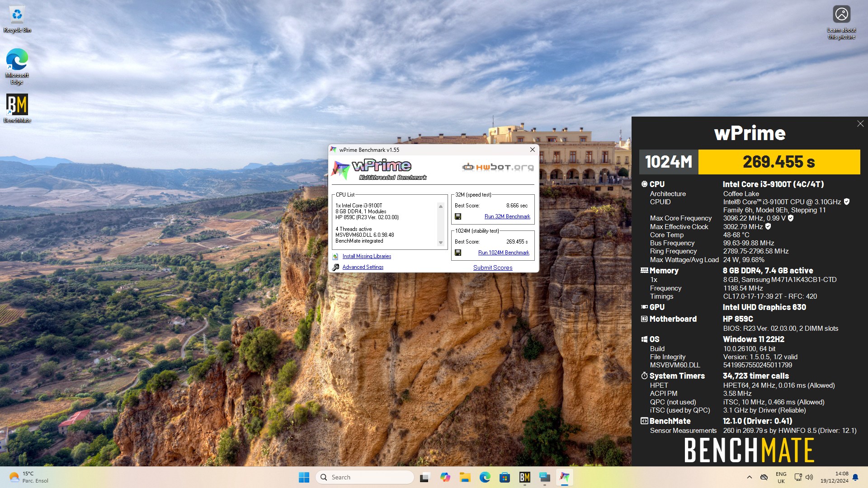Open Task View in the taskbar
The width and height of the screenshot is (868, 488).
coord(425,477)
